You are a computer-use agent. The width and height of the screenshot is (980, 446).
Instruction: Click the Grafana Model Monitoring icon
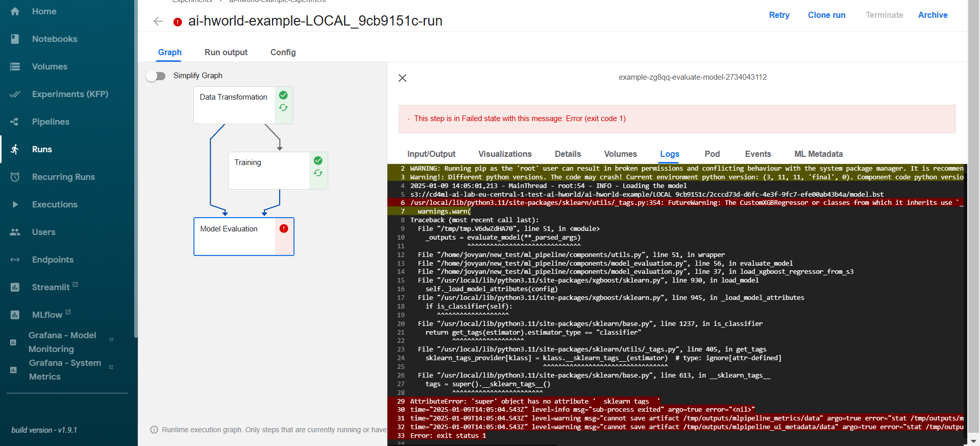tap(13, 342)
